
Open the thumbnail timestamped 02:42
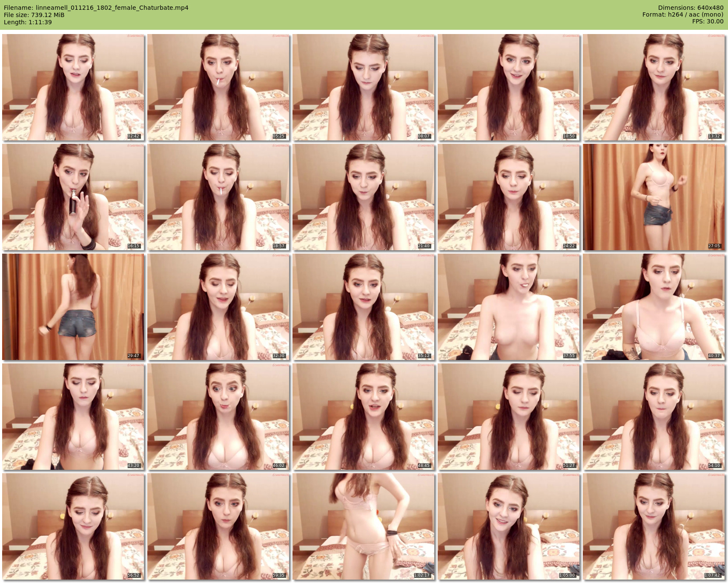click(73, 87)
